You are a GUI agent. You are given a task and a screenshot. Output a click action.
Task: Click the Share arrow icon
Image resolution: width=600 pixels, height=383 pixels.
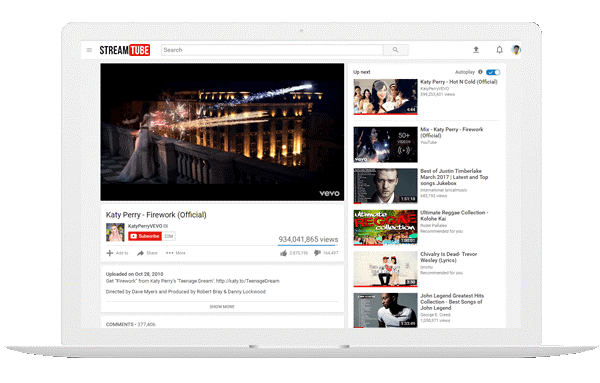tap(140, 253)
